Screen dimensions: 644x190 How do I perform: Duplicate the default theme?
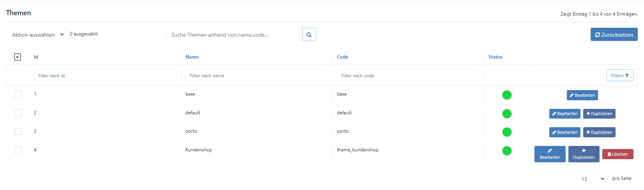coord(599,114)
